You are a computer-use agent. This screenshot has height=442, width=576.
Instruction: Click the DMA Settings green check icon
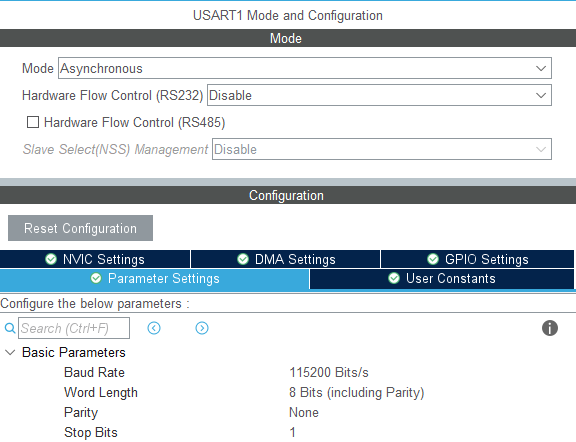(243, 259)
